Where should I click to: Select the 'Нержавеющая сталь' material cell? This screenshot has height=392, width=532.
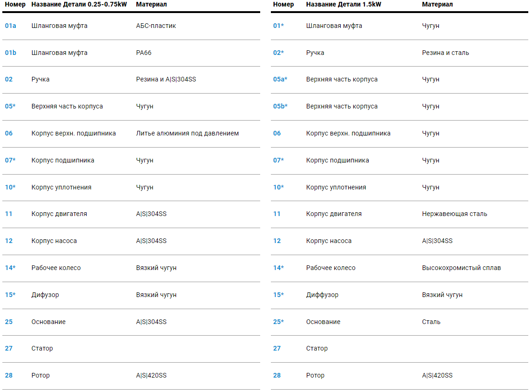tap(454, 214)
